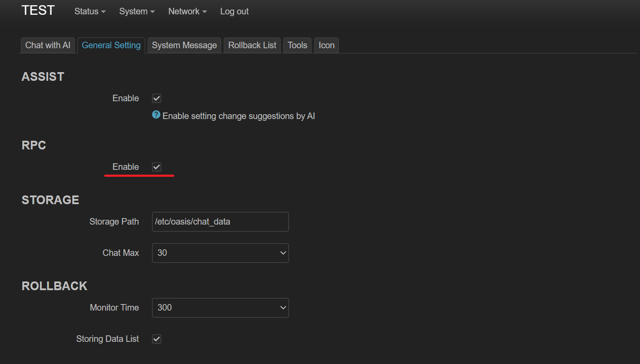Expand the System menu
640x364 pixels.
click(137, 12)
